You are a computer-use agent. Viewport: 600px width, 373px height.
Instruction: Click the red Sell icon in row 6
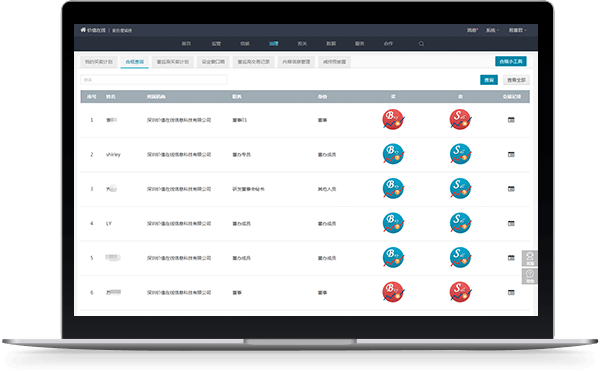coord(460,292)
